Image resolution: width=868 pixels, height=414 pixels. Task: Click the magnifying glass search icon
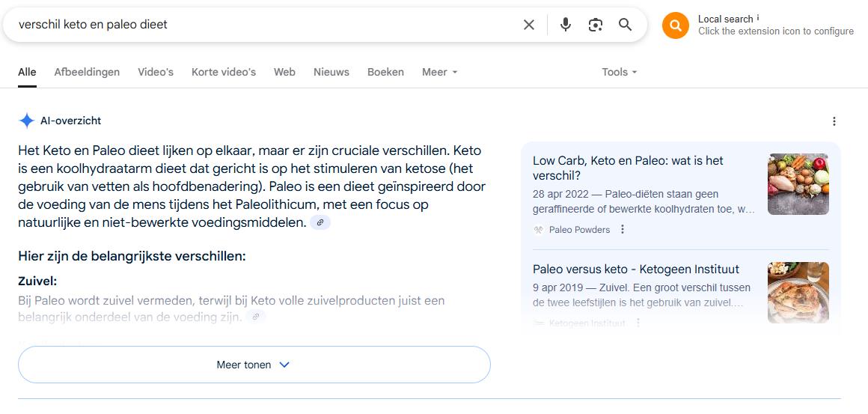tap(626, 25)
